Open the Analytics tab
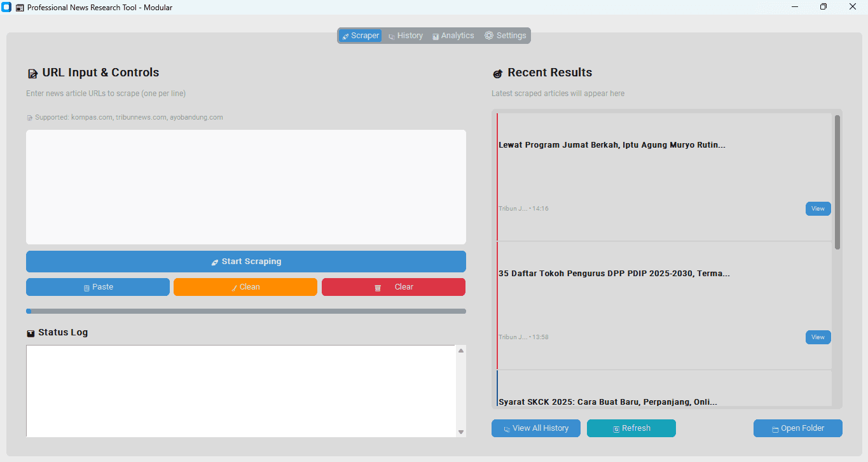 click(x=453, y=36)
